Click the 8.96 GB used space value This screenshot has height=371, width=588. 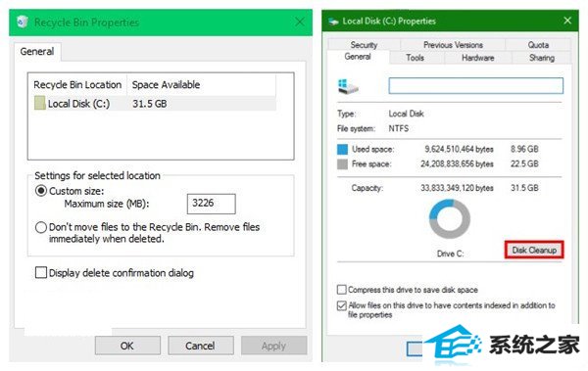point(524,149)
